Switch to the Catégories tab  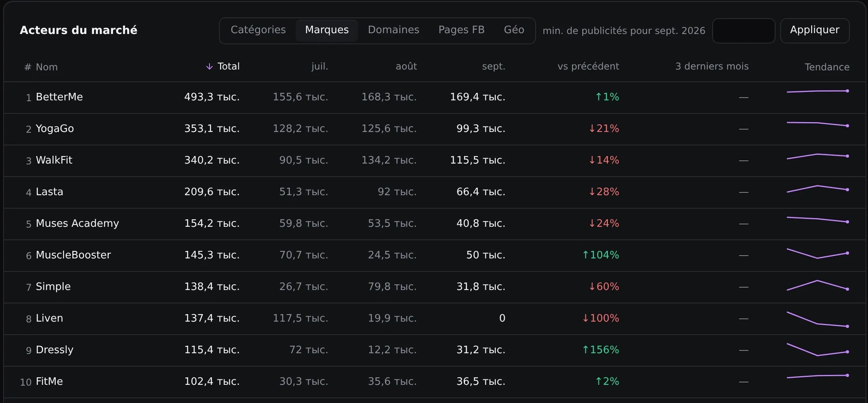pyautogui.click(x=258, y=30)
